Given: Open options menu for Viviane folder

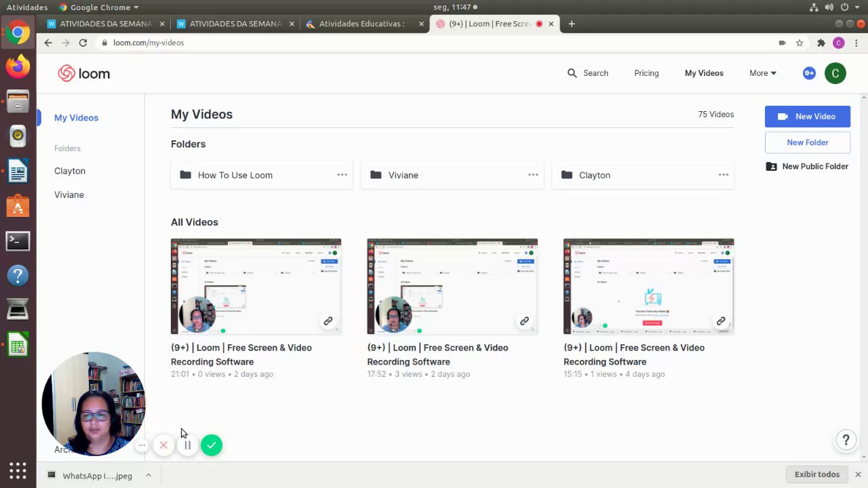Looking at the screenshot, I should [533, 175].
